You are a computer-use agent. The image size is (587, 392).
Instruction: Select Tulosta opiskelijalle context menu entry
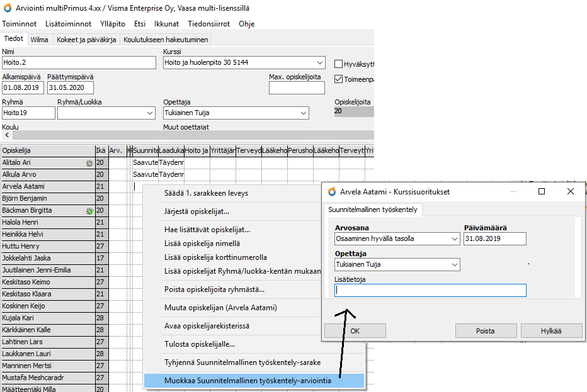pos(200,344)
